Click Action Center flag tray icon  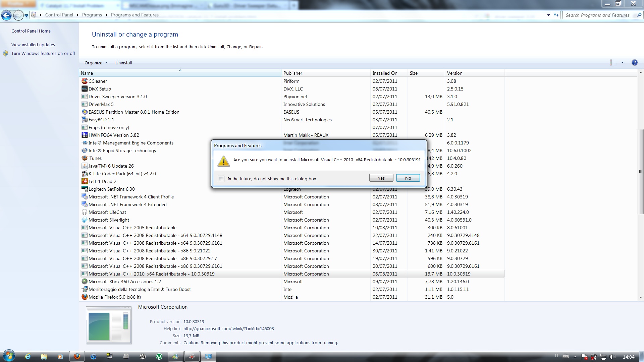584,357
